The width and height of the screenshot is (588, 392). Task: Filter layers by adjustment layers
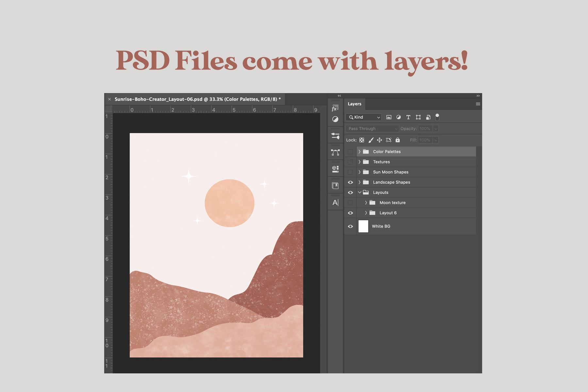[399, 117]
